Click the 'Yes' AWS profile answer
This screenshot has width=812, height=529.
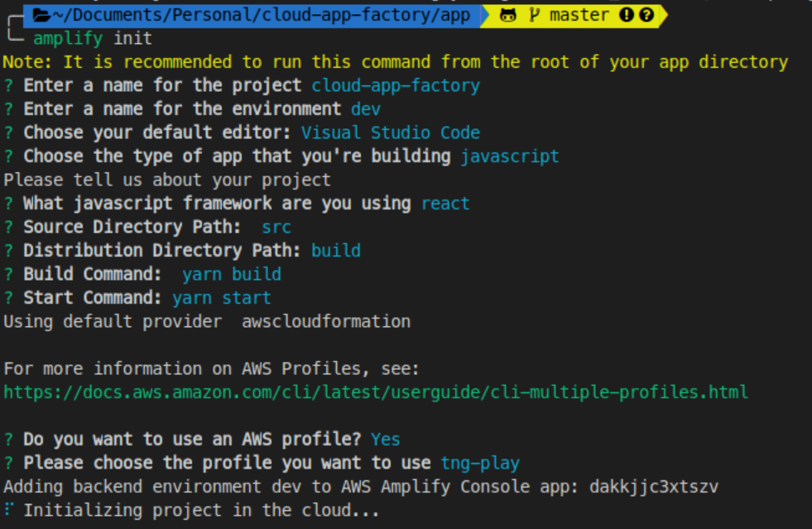(x=385, y=440)
